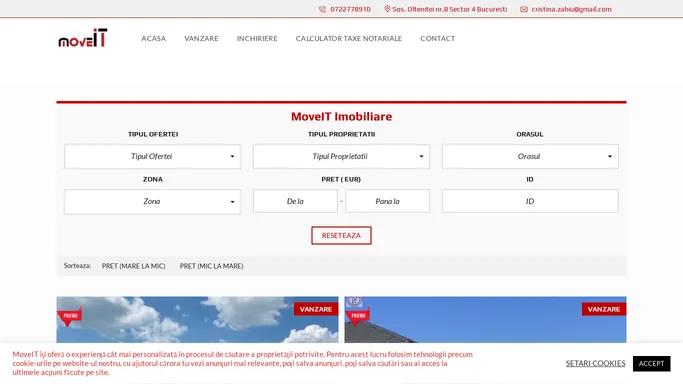Click phone number 0722778910

(x=350, y=9)
